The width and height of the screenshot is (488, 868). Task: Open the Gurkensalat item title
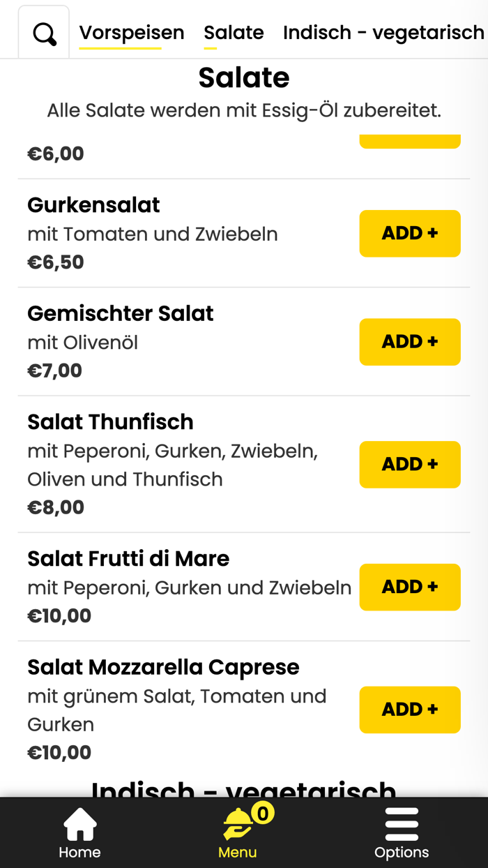(93, 205)
